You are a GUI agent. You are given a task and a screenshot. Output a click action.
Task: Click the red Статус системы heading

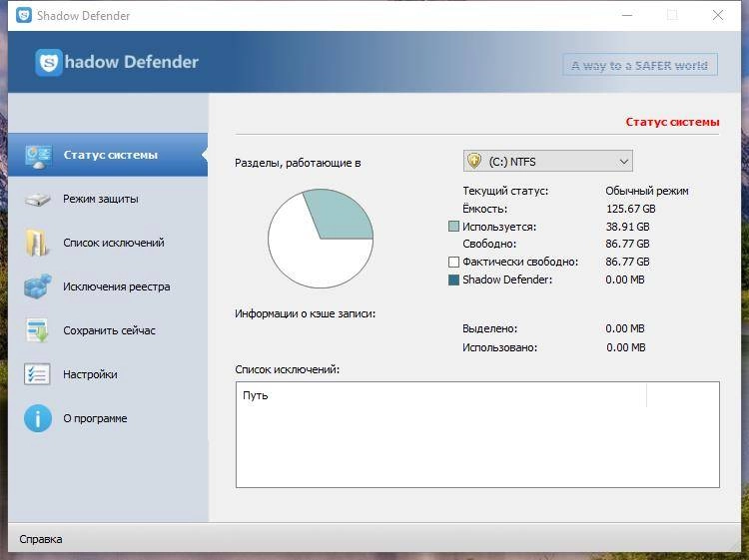672,122
